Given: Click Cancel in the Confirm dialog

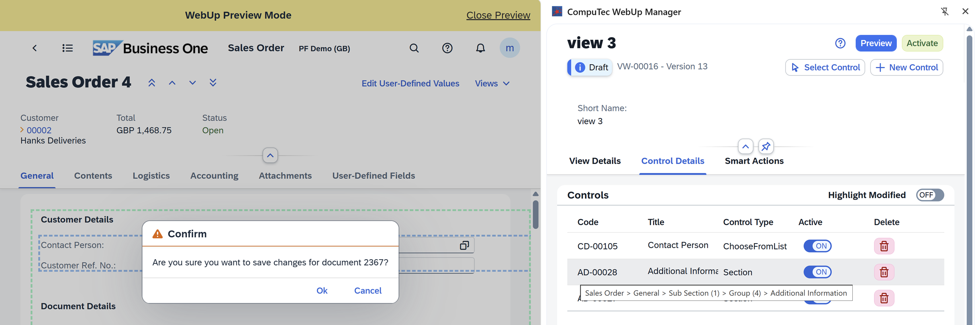Looking at the screenshot, I should pos(368,290).
